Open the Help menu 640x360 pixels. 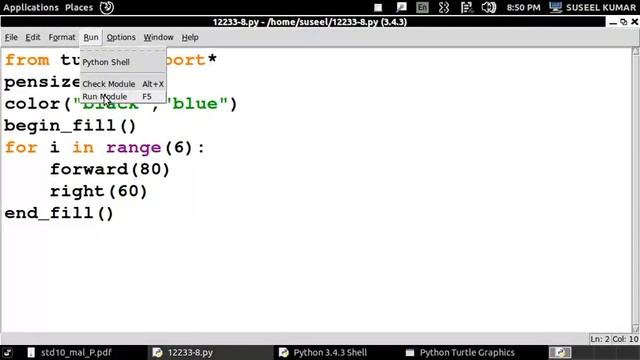190,37
